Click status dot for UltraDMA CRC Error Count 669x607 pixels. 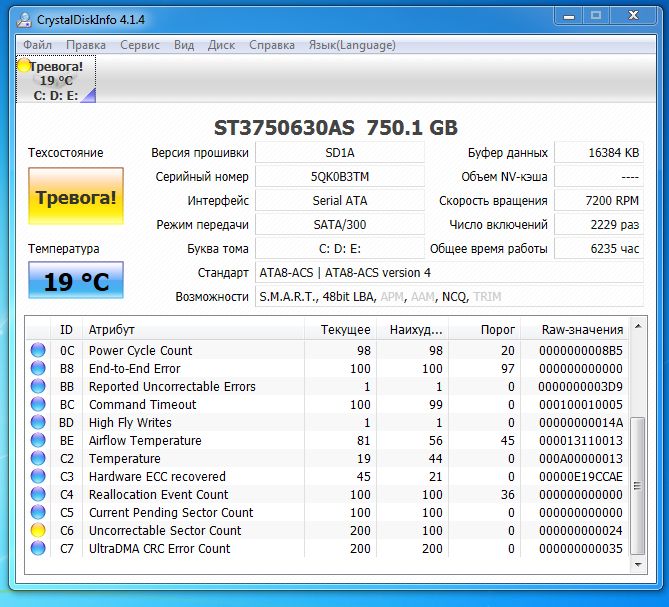(38, 548)
